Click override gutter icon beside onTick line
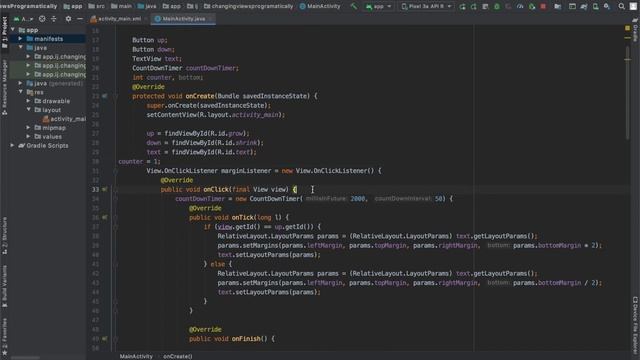This screenshot has height=360, width=640. [104, 218]
